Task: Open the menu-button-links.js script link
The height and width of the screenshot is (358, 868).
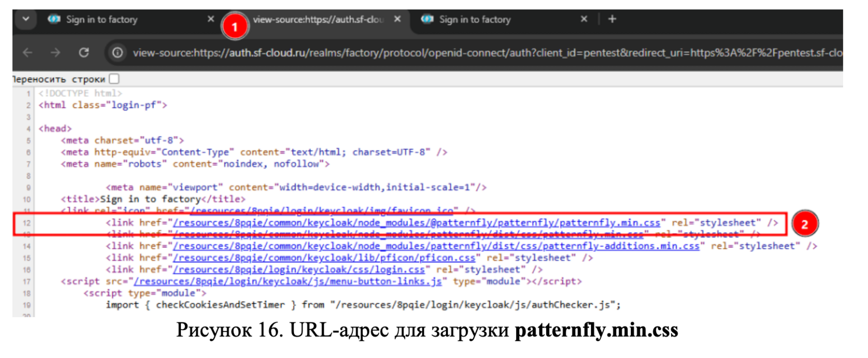Action: tap(288, 281)
